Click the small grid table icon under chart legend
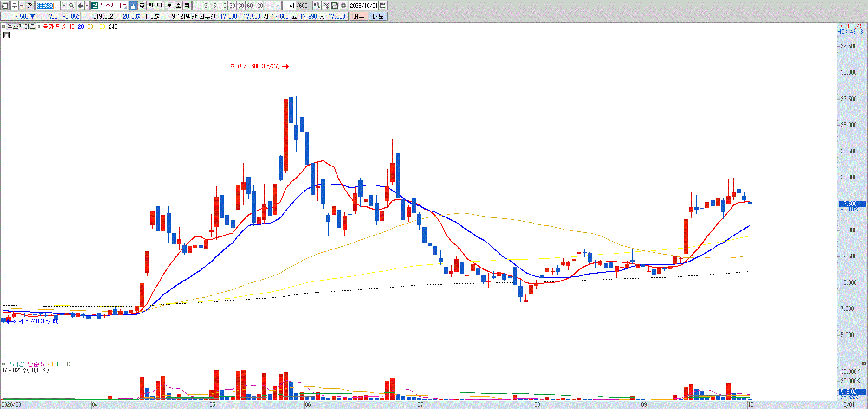The width and height of the screenshot is (868, 409). pos(6,35)
